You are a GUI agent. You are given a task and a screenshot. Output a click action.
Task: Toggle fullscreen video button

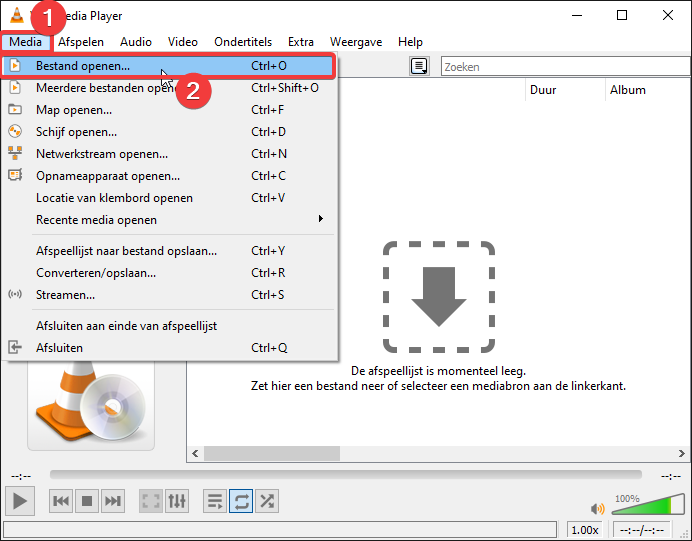pos(150,501)
